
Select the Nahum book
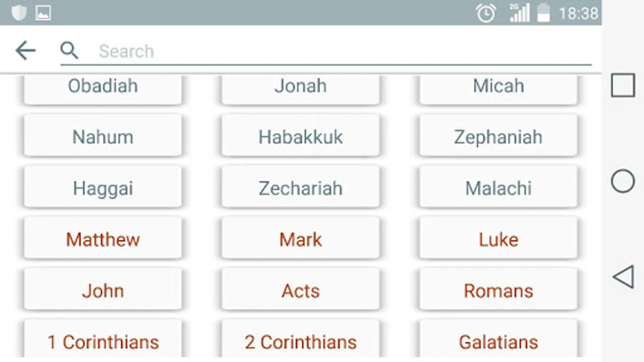point(103,136)
